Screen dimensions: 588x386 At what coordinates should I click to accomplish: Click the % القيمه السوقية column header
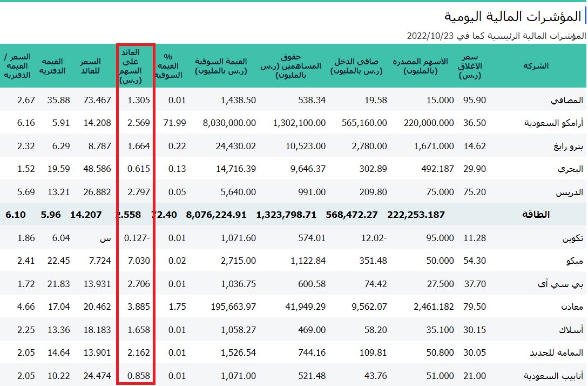(168, 66)
